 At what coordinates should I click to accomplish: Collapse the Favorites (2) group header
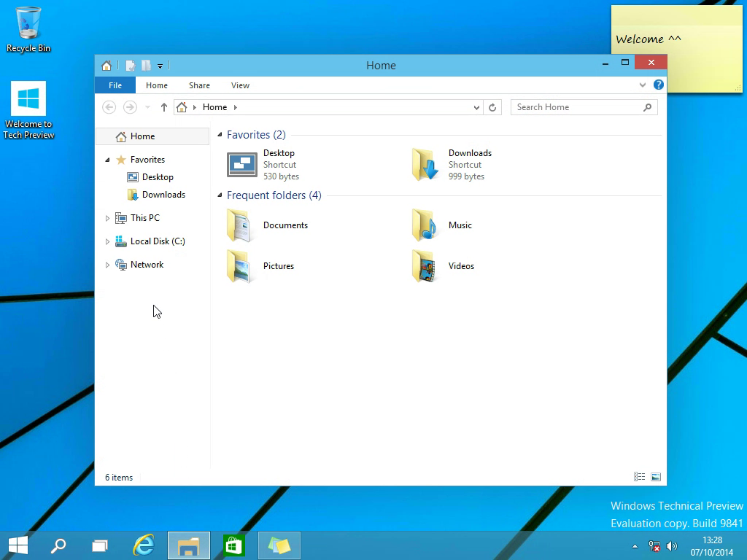pos(220,135)
